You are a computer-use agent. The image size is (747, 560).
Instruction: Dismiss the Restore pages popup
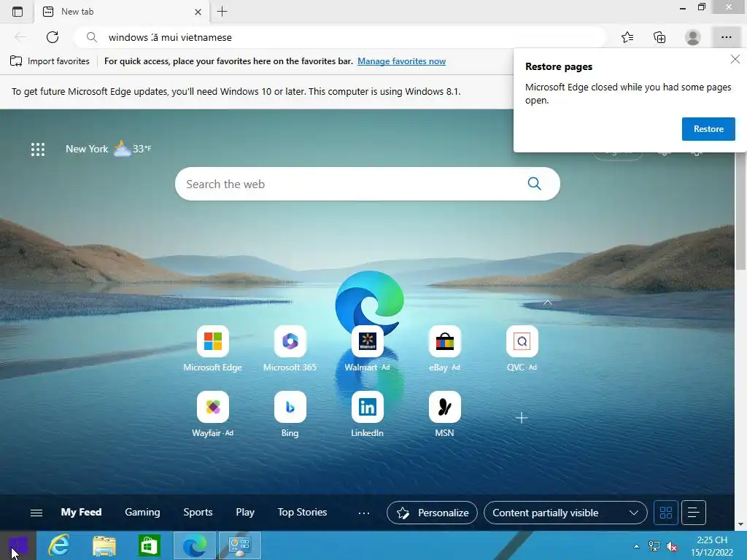(735, 59)
